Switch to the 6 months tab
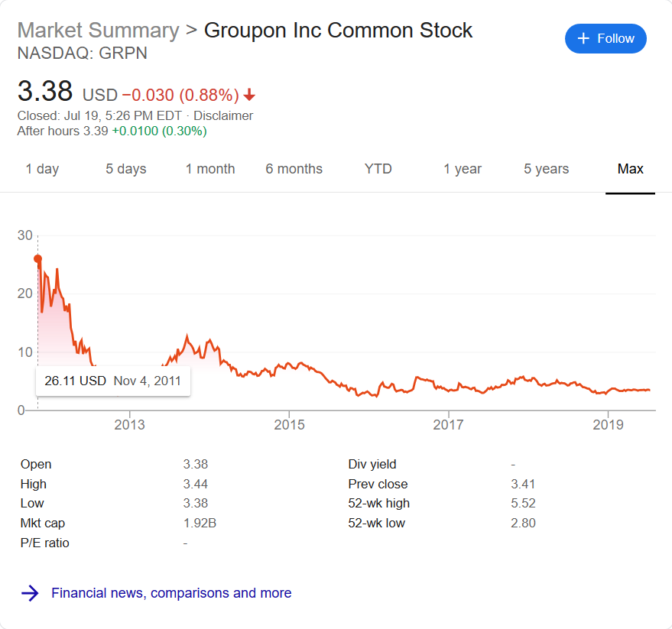672x629 pixels. click(294, 169)
